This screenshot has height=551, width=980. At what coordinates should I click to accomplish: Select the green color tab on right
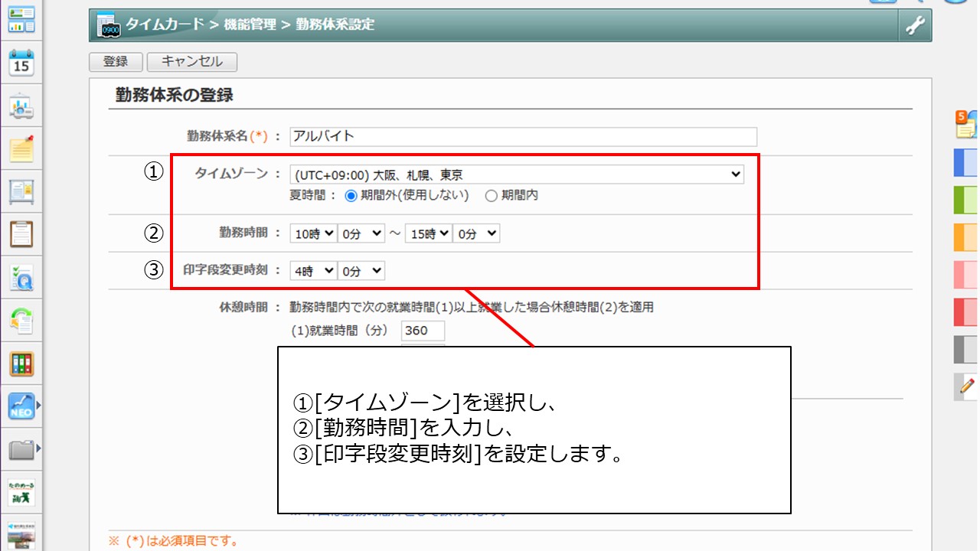click(x=966, y=200)
